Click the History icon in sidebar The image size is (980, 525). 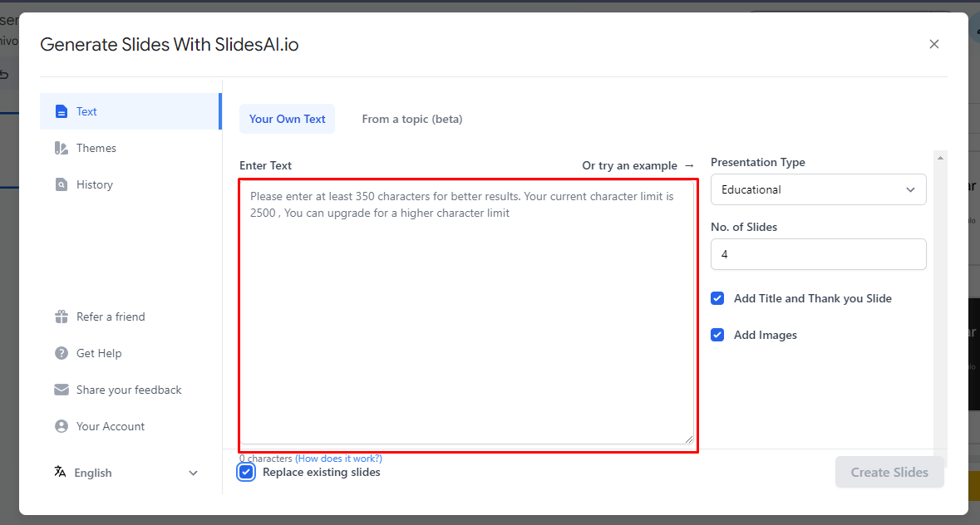pos(62,184)
